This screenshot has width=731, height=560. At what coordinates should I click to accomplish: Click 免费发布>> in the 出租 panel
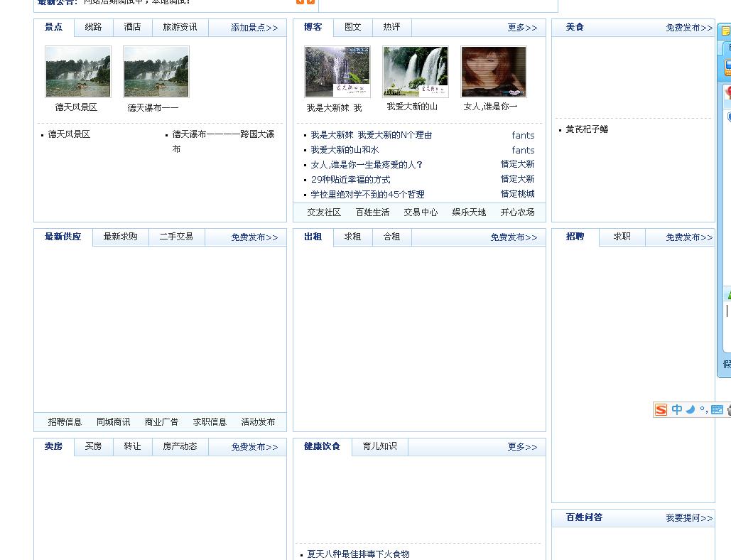(x=514, y=237)
